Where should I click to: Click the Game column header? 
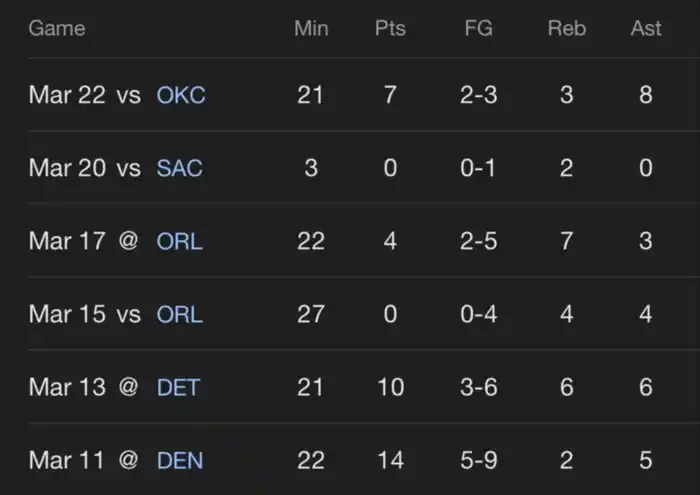pyautogui.click(x=57, y=28)
